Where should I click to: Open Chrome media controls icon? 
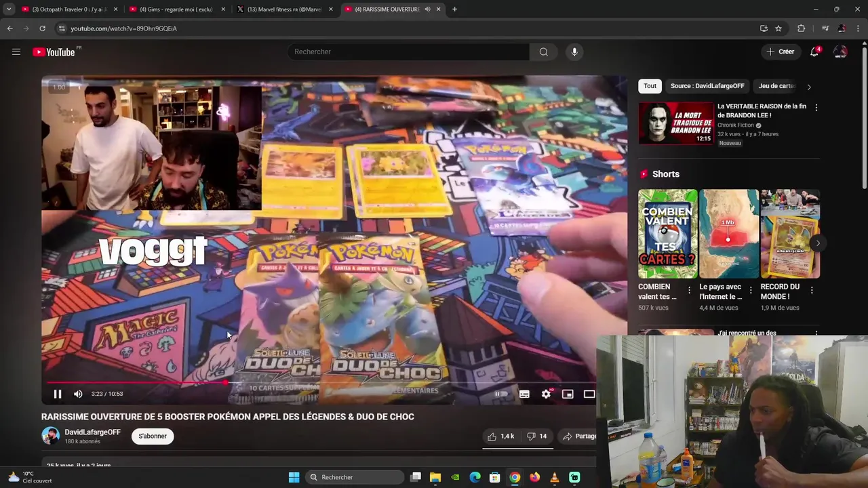(825, 28)
